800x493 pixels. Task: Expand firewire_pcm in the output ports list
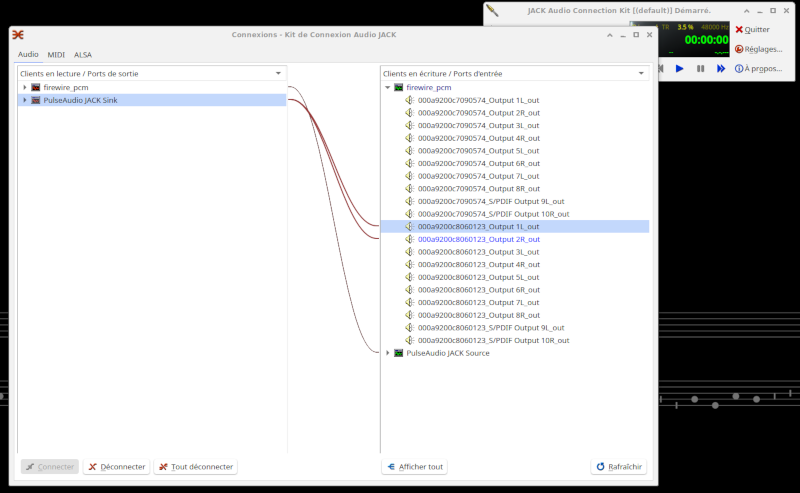24,87
